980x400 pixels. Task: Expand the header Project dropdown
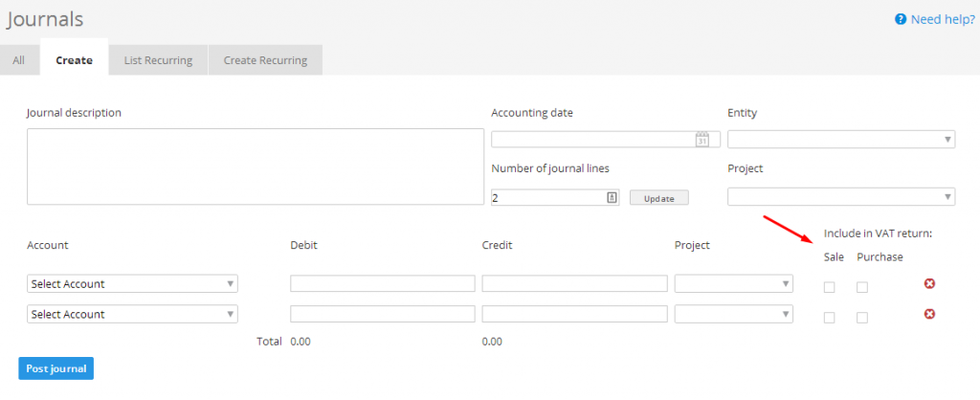[x=840, y=197]
